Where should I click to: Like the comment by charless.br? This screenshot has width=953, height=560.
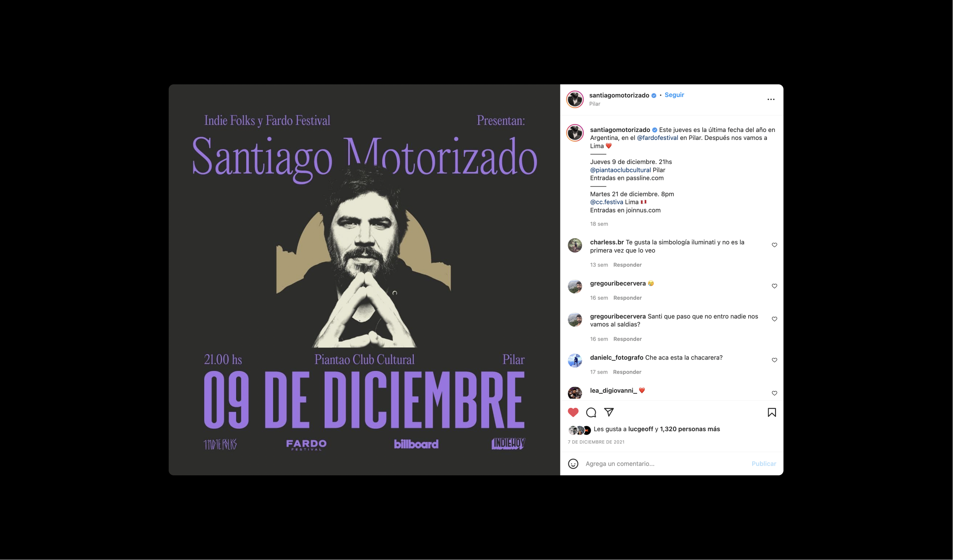(774, 245)
